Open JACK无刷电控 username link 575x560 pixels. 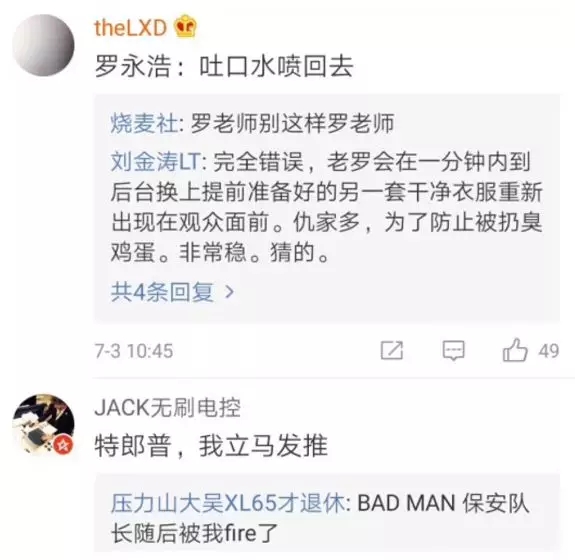tap(167, 407)
